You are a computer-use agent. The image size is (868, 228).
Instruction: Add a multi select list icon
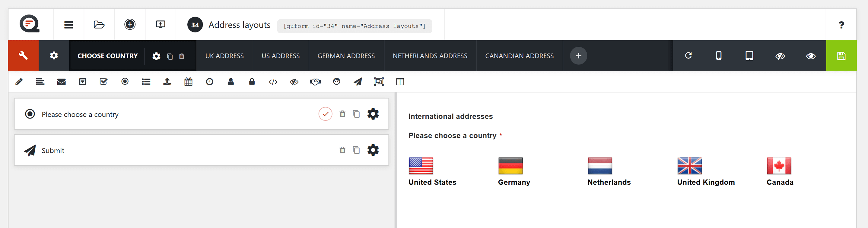point(146,82)
